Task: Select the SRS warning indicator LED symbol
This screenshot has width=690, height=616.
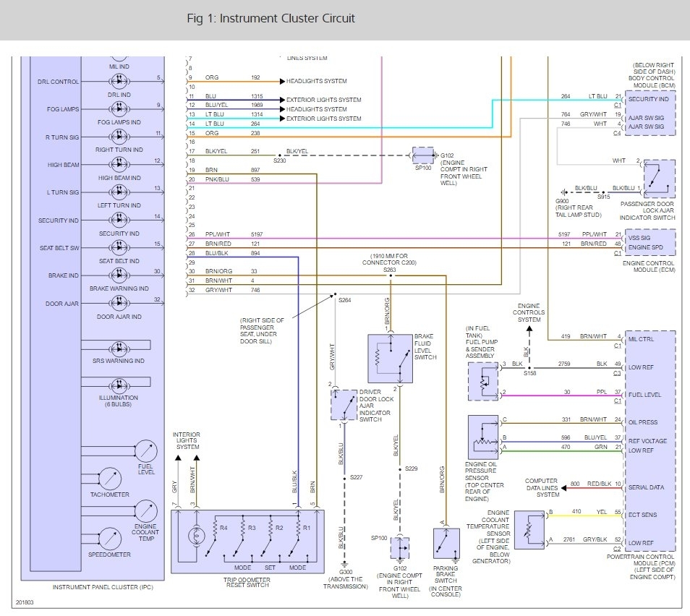Action: [x=119, y=348]
